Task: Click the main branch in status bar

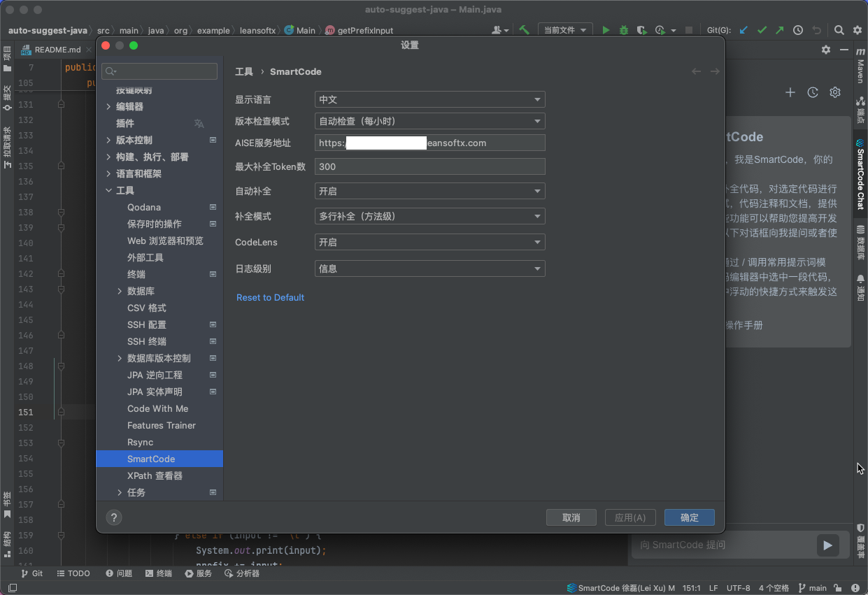Action: click(x=812, y=588)
